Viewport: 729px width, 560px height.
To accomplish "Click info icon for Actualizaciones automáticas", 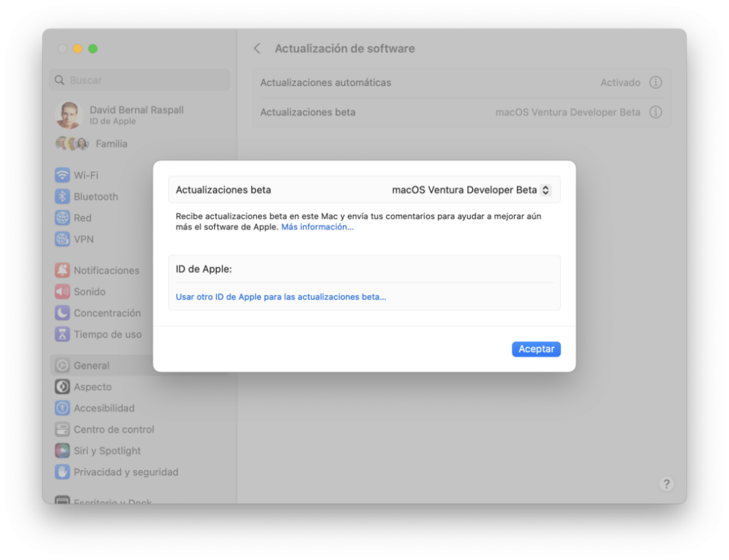I will [x=656, y=83].
